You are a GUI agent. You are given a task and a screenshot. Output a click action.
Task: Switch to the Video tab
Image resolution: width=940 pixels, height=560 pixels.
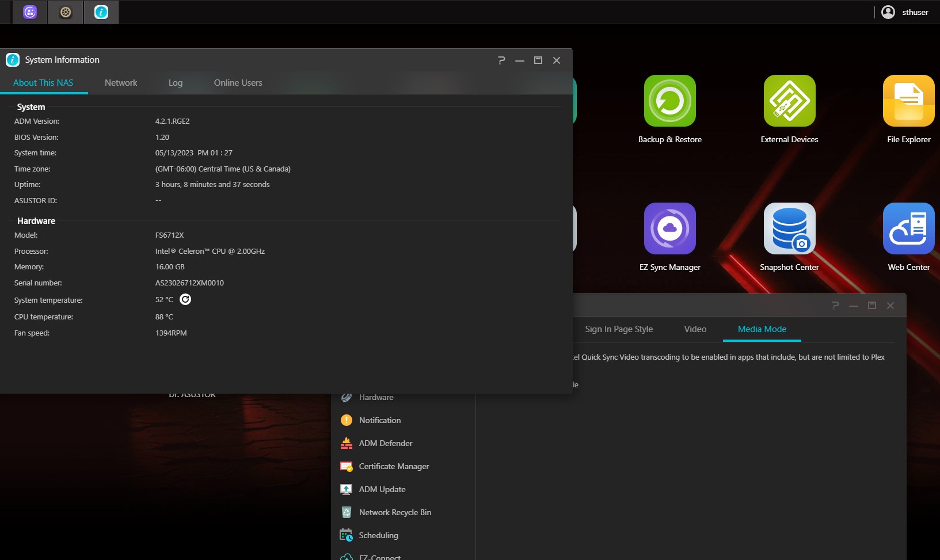pyautogui.click(x=695, y=329)
